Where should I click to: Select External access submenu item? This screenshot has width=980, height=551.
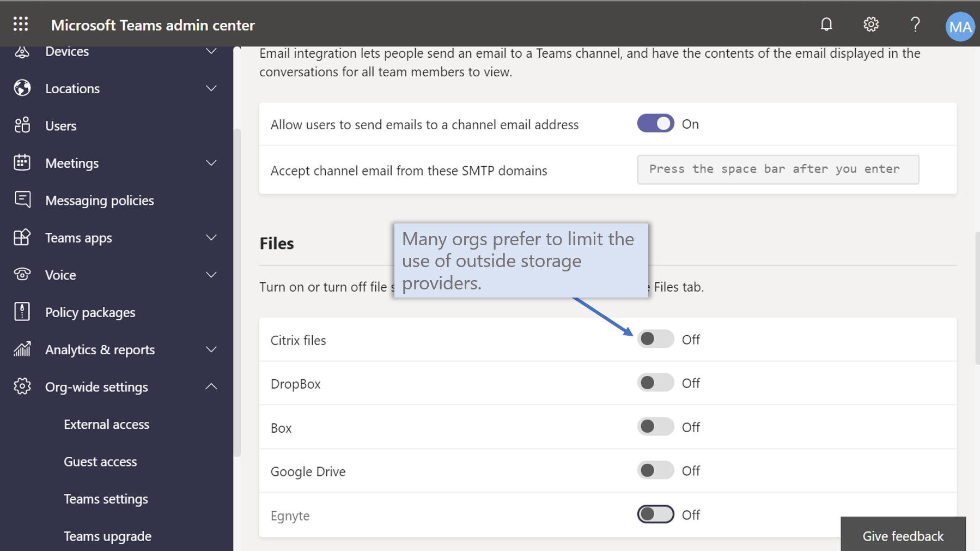pos(106,424)
